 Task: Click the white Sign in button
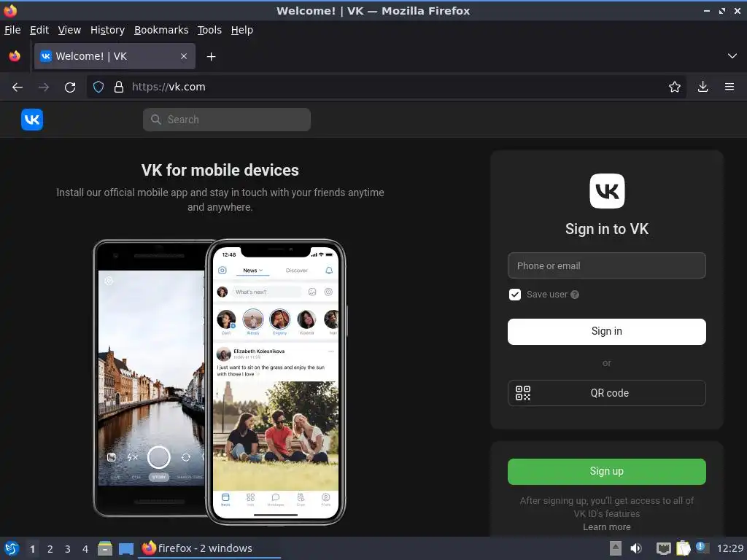pyautogui.click(x=607, y=332)
